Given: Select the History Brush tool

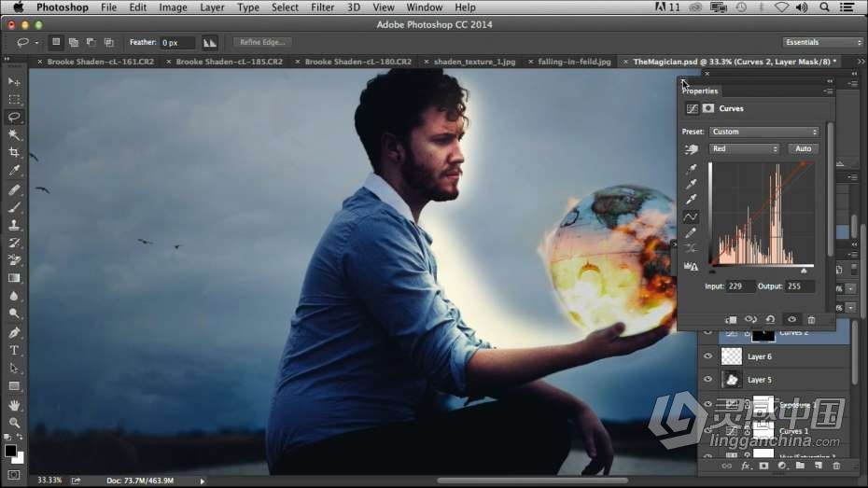Looking at the screenshot, I should tap(14, 243).
